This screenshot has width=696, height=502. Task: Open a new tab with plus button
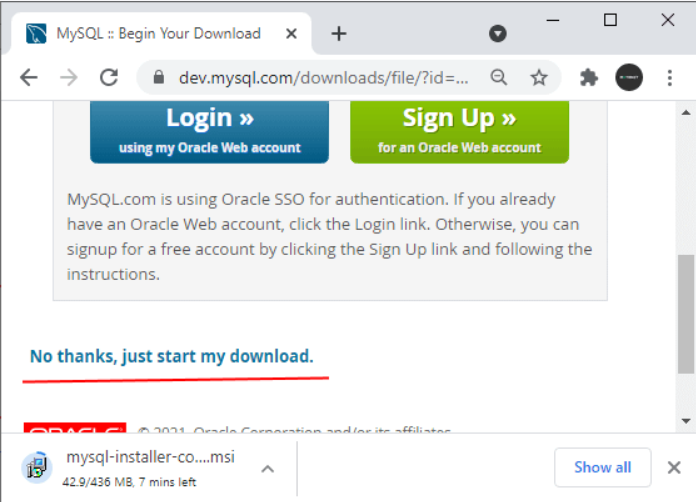tap(339, 34)
